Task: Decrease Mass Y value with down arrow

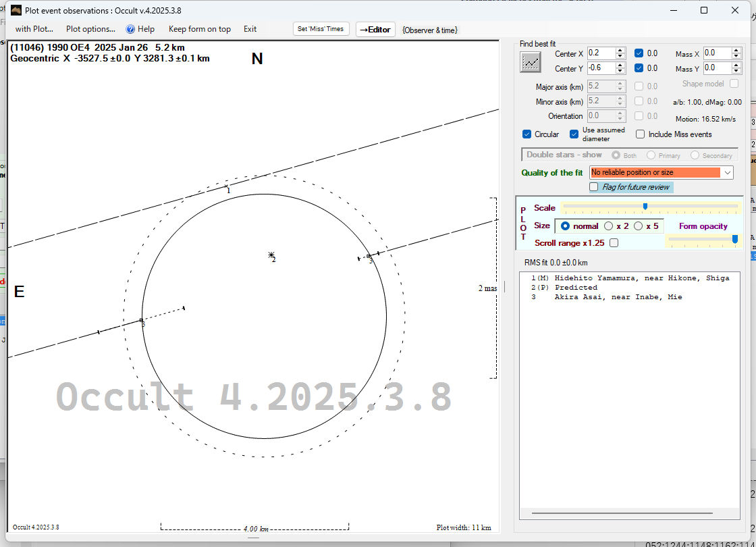Action: [736, 71]
